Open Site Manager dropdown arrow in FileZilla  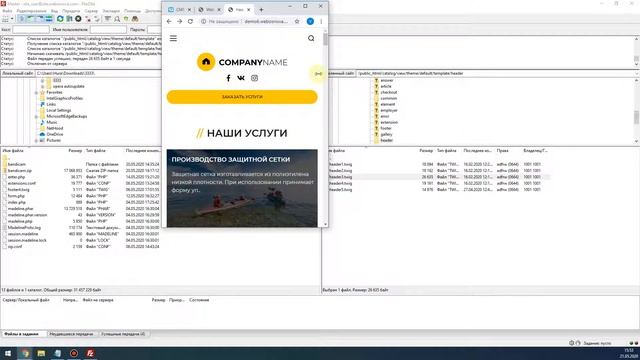12,19
